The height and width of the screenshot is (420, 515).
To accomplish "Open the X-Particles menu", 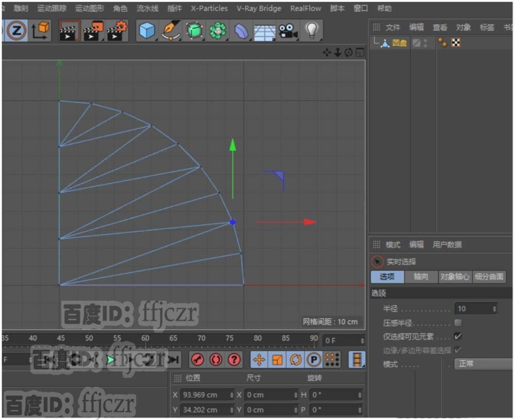I will (209, 8).
